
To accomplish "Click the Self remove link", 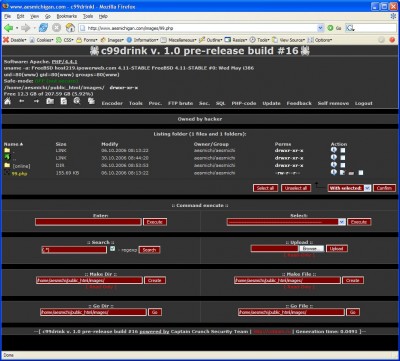I will click(x=333, y=103).
